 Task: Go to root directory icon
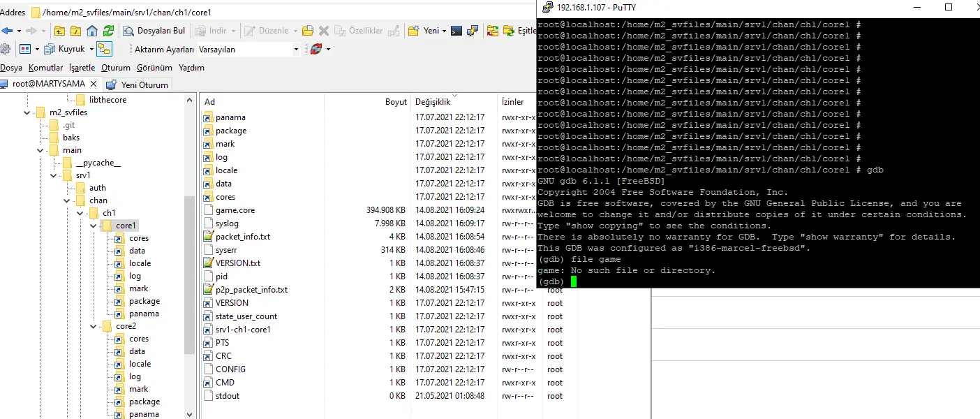(76, 31)
